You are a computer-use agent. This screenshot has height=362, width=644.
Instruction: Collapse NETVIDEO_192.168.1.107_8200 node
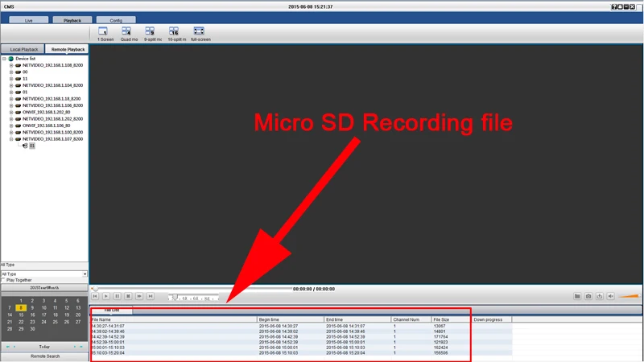(x=11, y=139)
